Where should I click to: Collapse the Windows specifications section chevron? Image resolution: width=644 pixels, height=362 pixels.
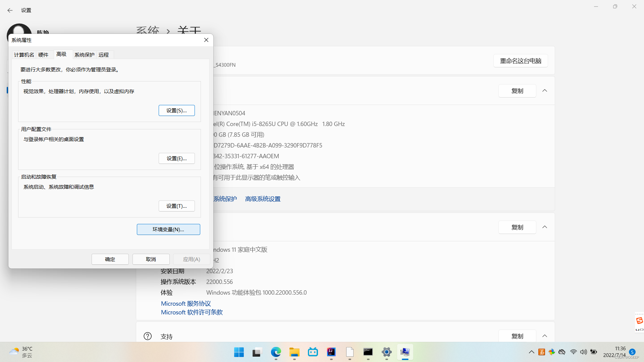click(x=545, y=227)
